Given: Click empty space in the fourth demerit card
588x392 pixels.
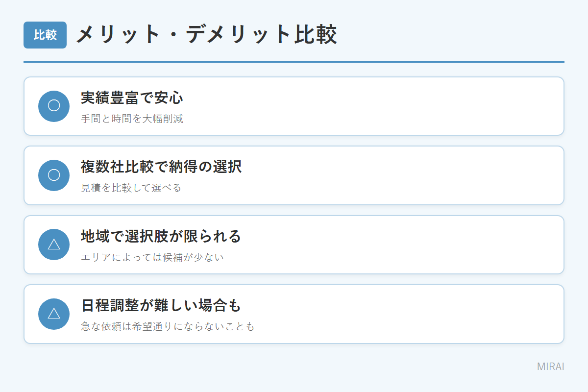Looking at the screenshot, I should coord(392,314).
